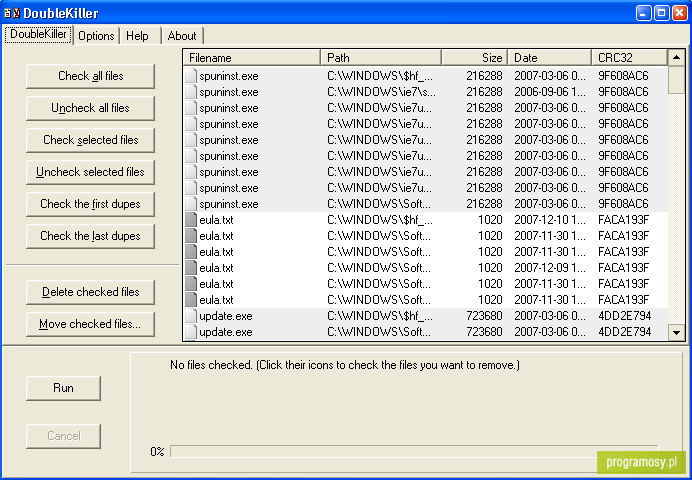Select update.exe filename in the Soft... row

coord(226,332)
